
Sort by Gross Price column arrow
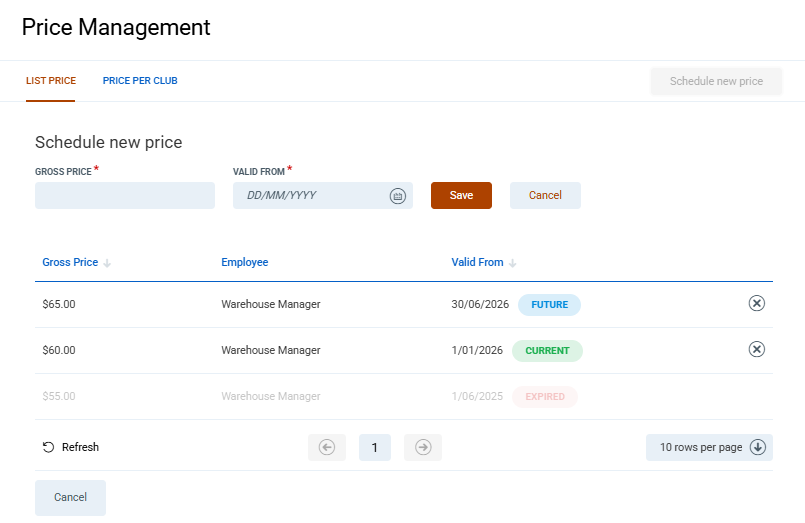[x=107, y=263]
